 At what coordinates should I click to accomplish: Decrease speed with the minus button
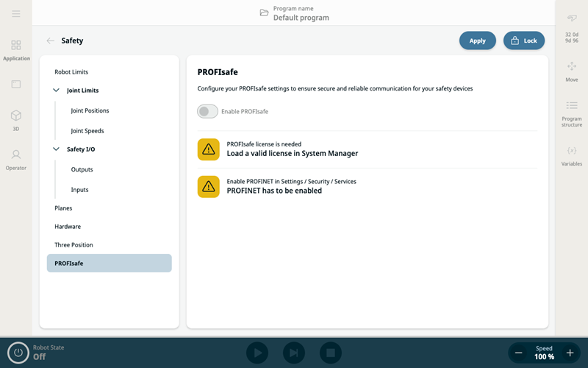click(x=519, y=353)
